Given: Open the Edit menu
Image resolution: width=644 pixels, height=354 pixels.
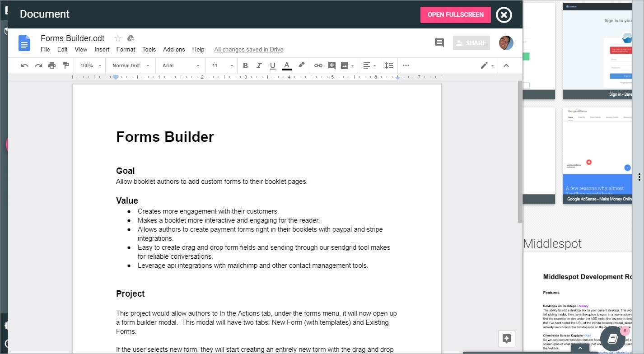Looking at the screenshot, I should [62, 50].
